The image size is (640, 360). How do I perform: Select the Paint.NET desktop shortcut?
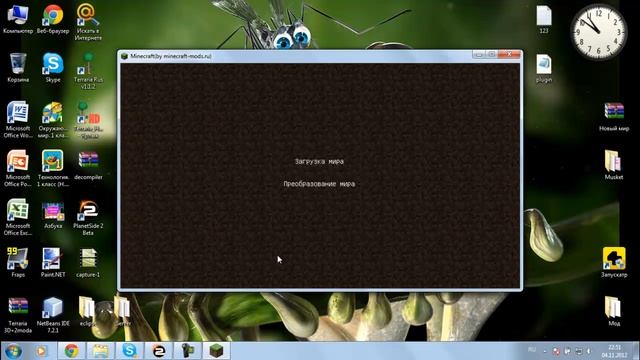pyautogui.click(x=53, y=263)
